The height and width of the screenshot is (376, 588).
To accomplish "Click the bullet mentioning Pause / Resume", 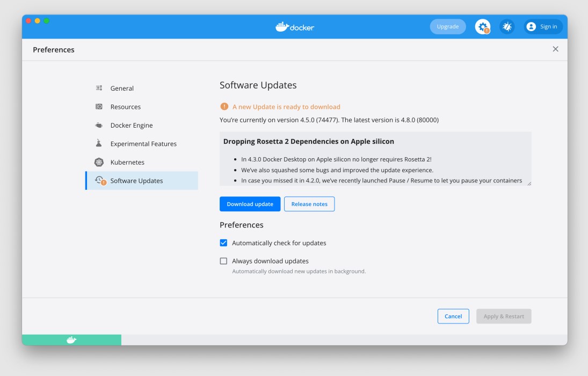I will click(381, 181).
